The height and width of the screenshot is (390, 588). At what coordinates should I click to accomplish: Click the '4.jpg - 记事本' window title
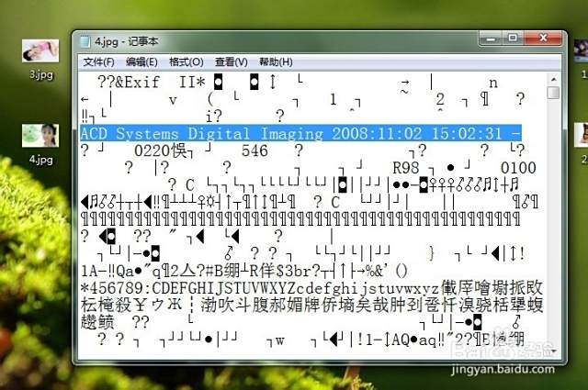click(127, 41)
